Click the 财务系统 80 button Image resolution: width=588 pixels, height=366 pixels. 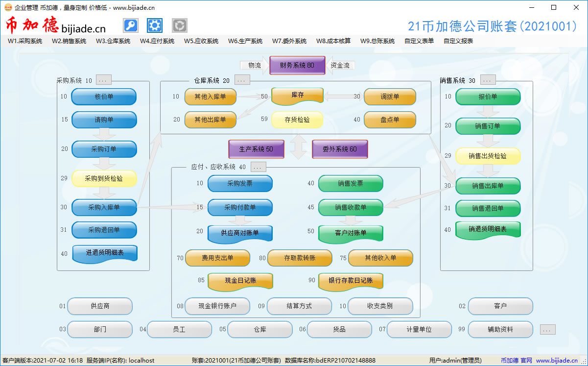(x=297, y=65)
